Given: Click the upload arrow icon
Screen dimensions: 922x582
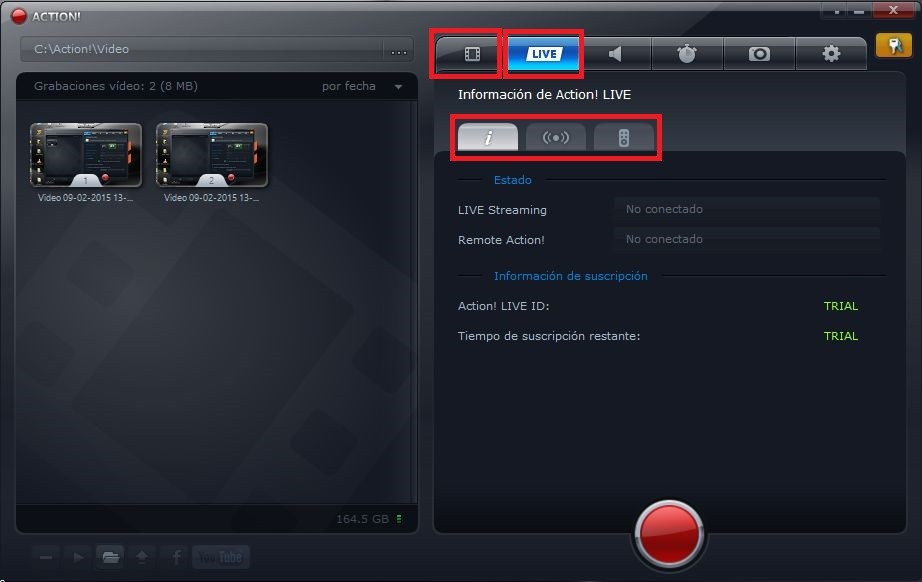Looking at the screenshot, I should 142,557.
